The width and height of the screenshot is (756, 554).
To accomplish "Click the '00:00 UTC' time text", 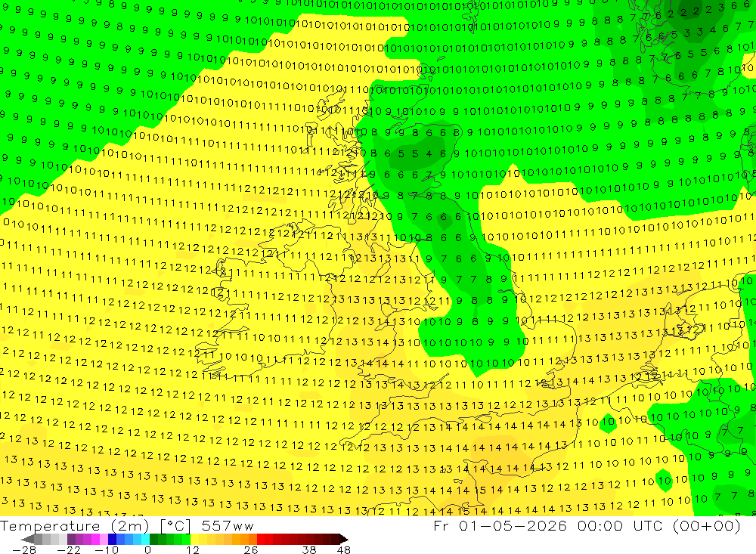I will click(621, 526).
